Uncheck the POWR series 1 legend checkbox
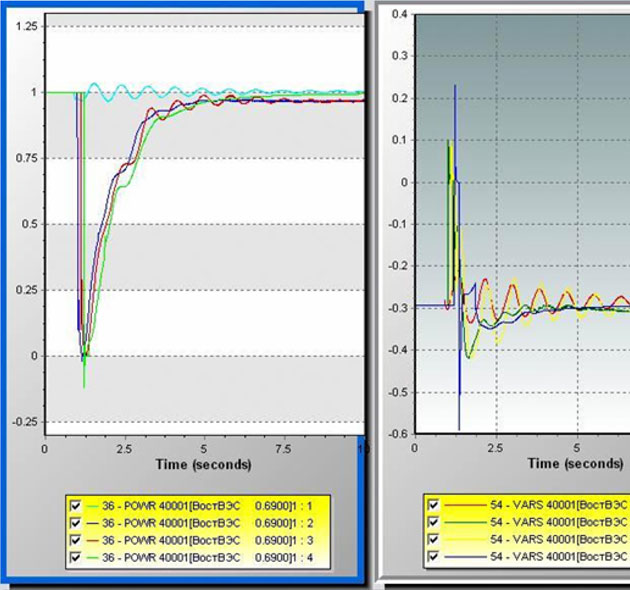The image size is (630, 590). [x=75, y=505]
